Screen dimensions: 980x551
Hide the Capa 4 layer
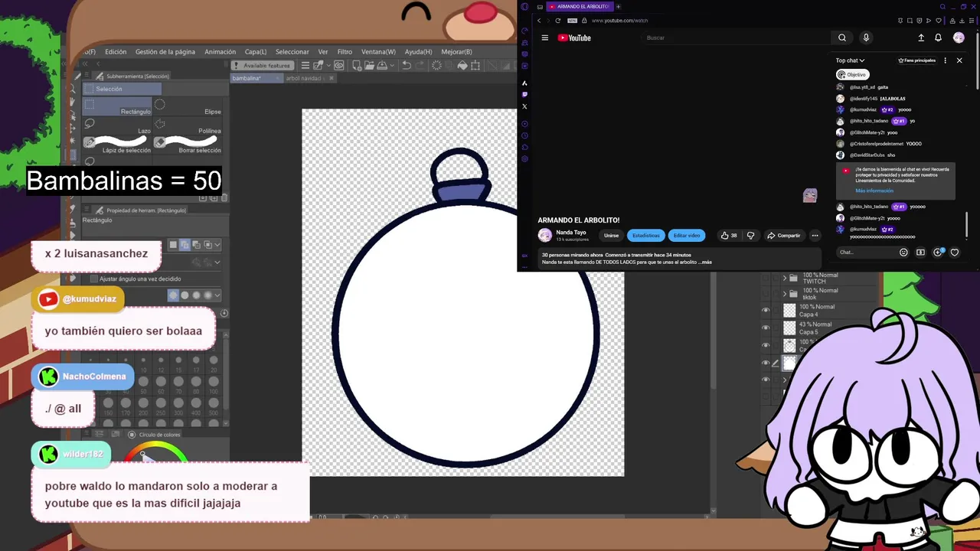click(766, 311)
